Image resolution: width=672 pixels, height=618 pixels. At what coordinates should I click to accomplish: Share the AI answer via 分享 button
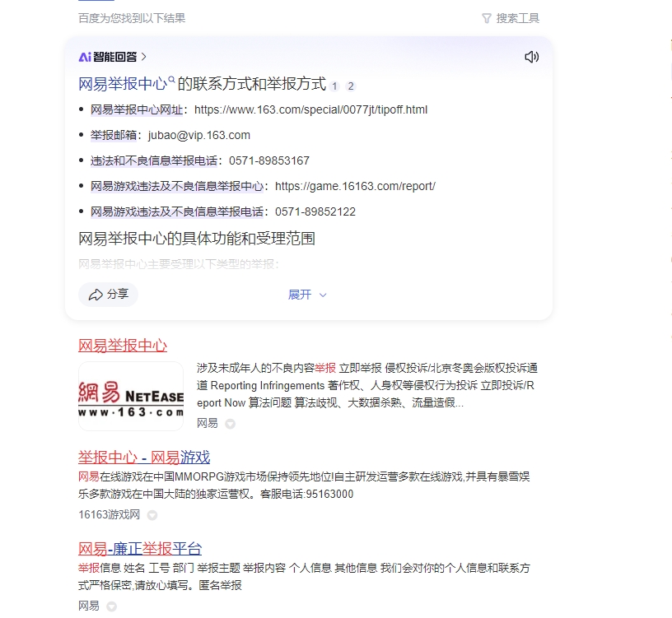point(109,295)
